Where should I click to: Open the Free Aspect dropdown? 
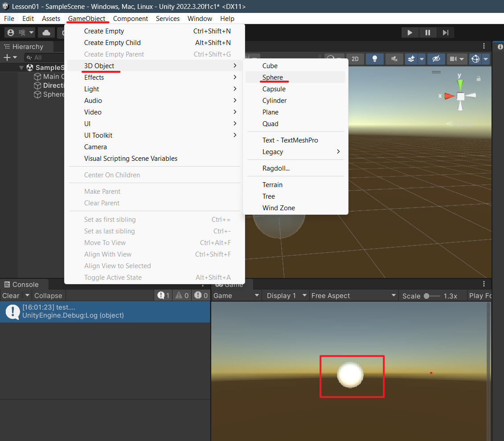(x=353, y=296)
